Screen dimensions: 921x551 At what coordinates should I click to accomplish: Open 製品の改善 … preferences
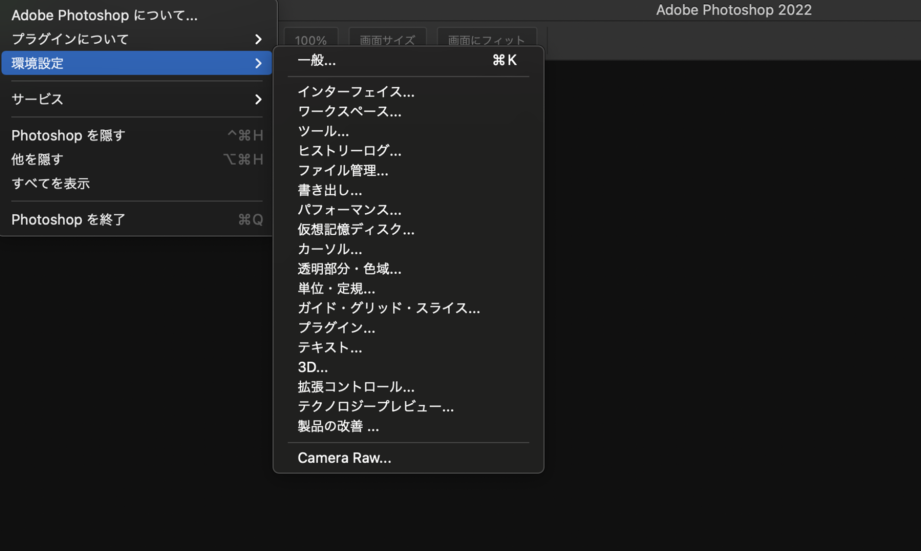tap(408, 426)
